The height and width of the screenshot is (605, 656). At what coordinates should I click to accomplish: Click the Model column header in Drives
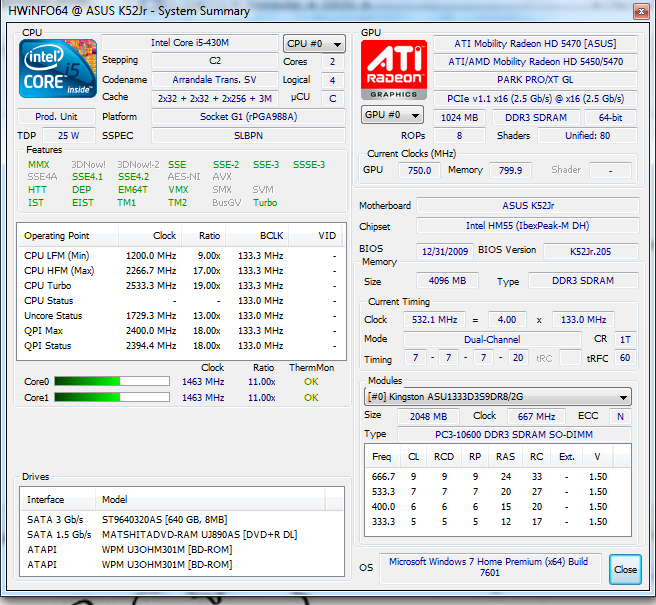[210, 500]
